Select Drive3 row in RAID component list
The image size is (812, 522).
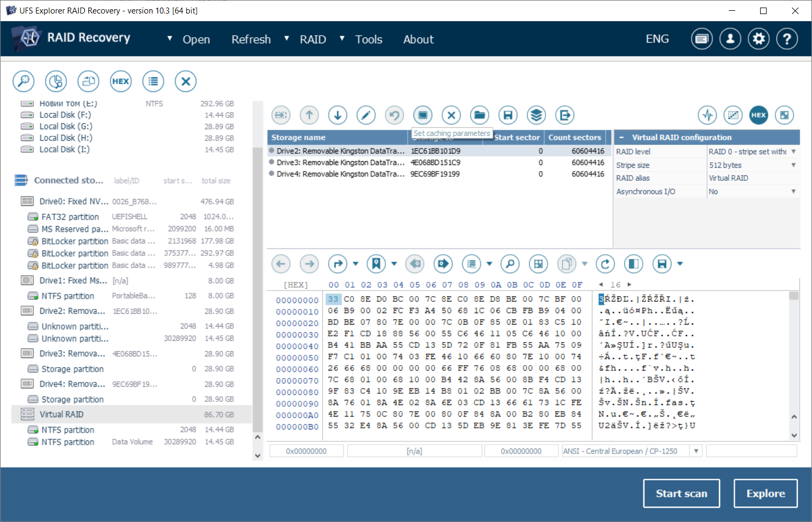[x=439, y=162]
